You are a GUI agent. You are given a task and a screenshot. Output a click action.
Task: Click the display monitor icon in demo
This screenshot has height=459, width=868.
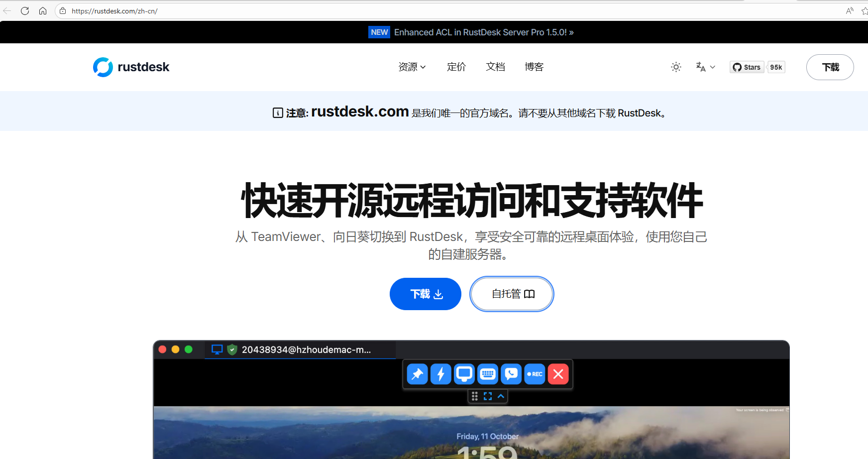(464, 374)
